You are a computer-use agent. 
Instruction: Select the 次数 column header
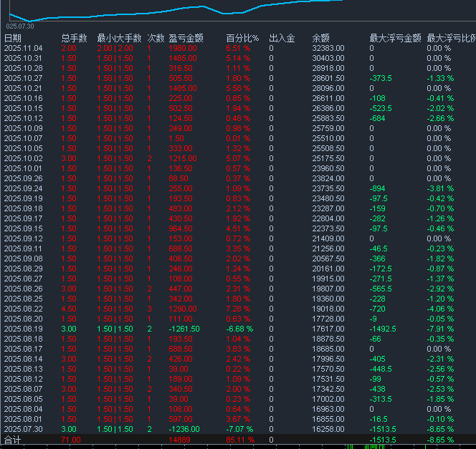click(x=156, y=38)
